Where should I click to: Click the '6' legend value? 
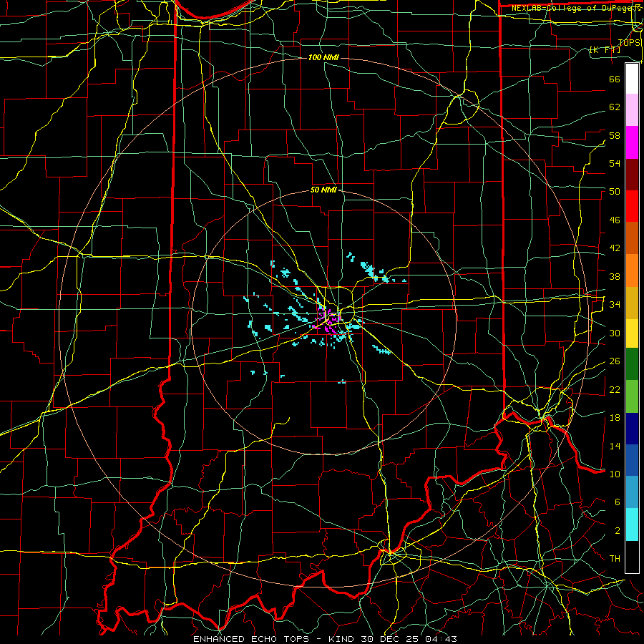pos(618,502)
